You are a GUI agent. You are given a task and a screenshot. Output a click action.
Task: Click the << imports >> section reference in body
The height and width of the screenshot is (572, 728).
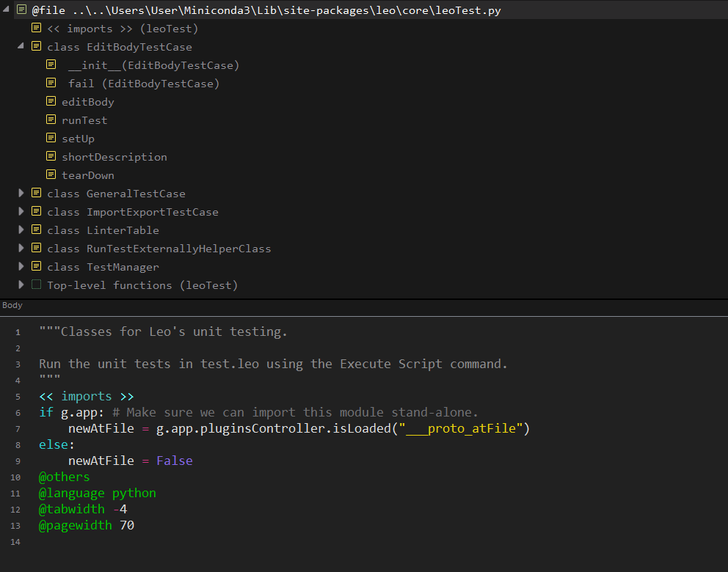(x=86, y=396)
